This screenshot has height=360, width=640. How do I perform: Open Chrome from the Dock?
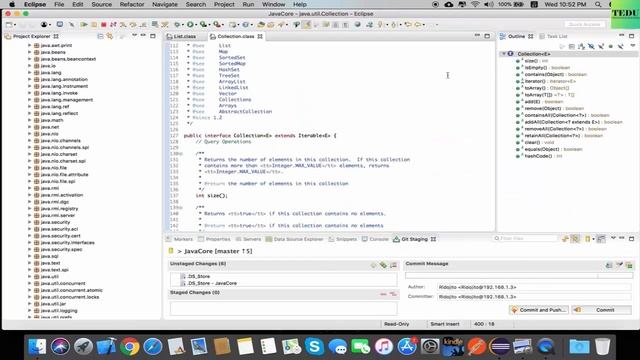[129, 347]
